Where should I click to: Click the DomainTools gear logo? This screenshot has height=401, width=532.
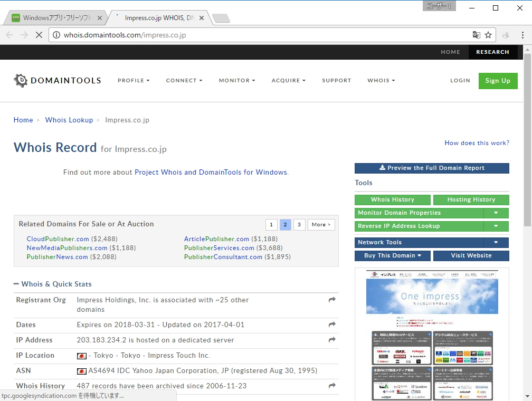(21, 80)
